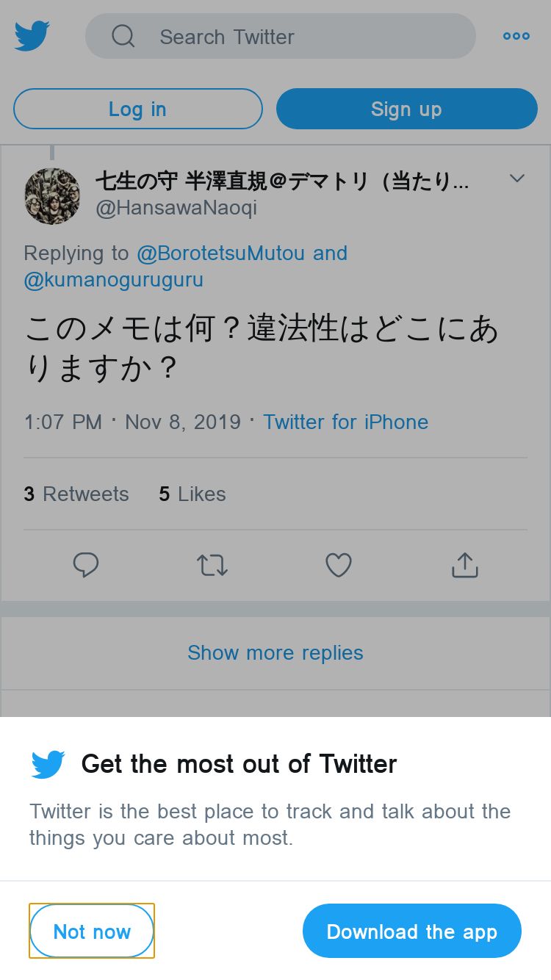Expand the tweet options chevron
Screen dimensions: 551x980
click(x=517, y=179)
